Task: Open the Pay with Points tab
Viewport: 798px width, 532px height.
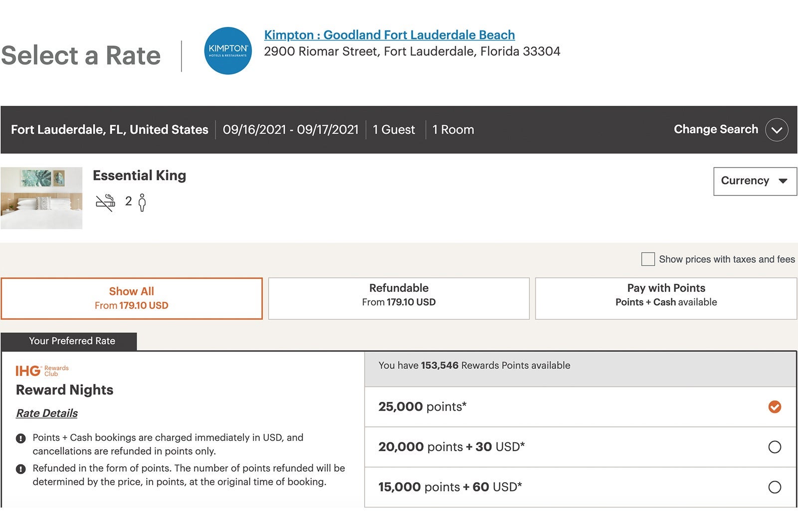Action: 666,298
